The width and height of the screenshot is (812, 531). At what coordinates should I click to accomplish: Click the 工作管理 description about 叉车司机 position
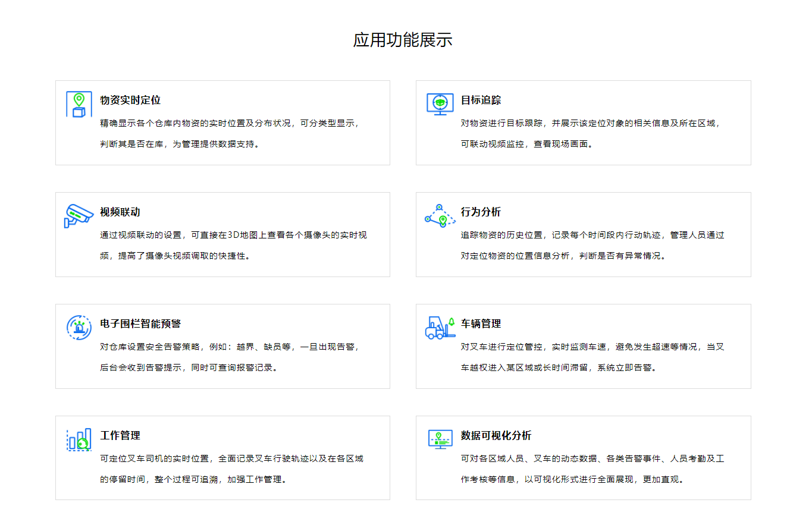pyautogui.click(x=231, y=469)
